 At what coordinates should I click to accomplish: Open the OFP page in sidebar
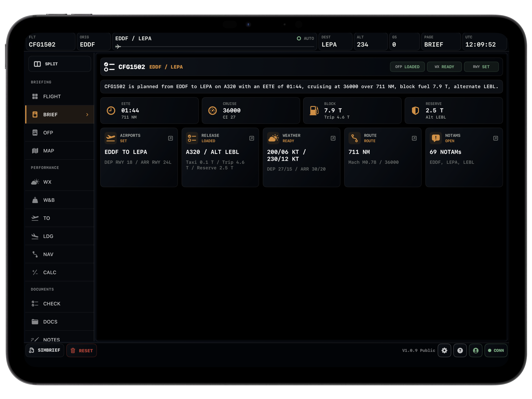pyautogui.click(x=60, y=133)
